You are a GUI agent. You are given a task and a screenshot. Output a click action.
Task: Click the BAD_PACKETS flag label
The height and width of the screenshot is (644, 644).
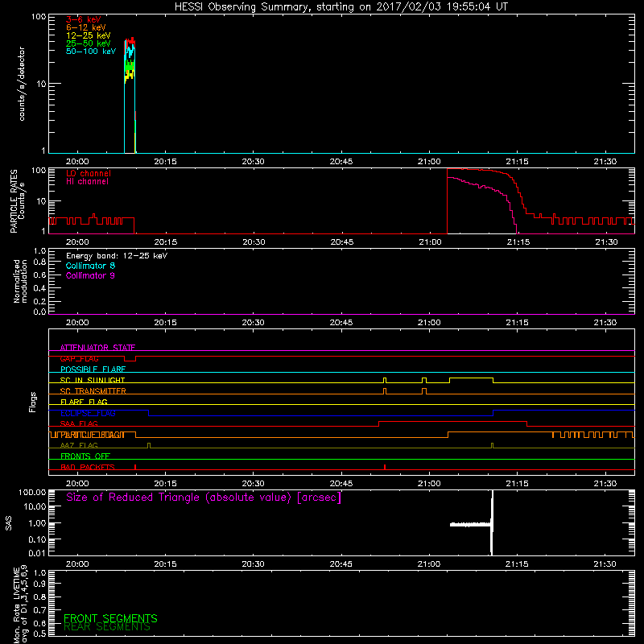tap(88, 467)
